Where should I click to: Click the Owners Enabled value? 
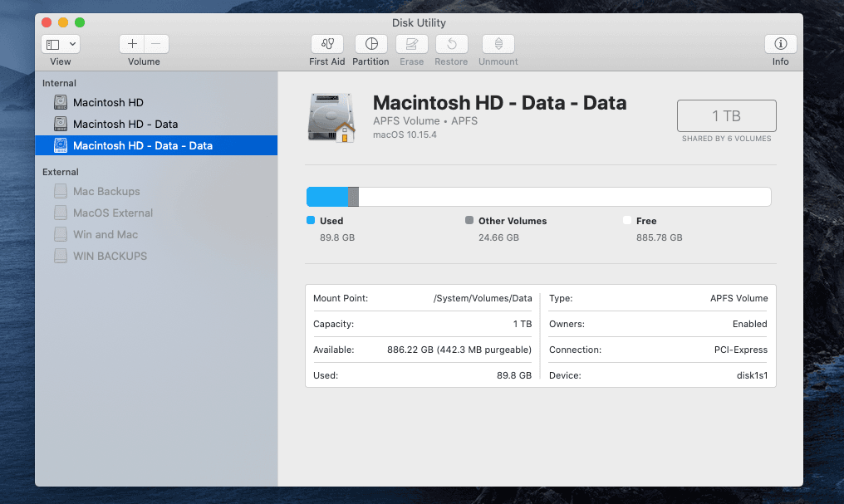pyautogui.click(x=750, y=324)
